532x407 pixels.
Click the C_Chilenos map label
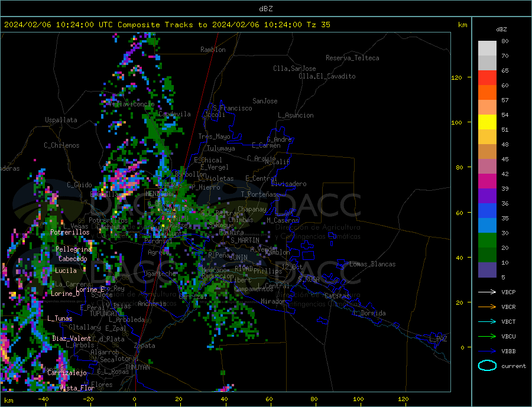(x=61, y=145)
